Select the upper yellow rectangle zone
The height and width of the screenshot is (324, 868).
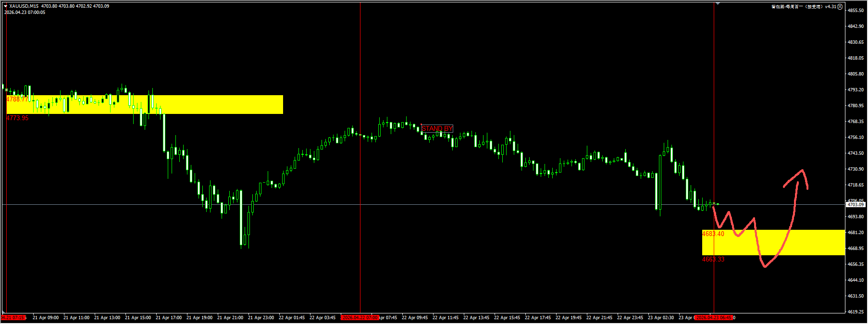click(216, 104)
